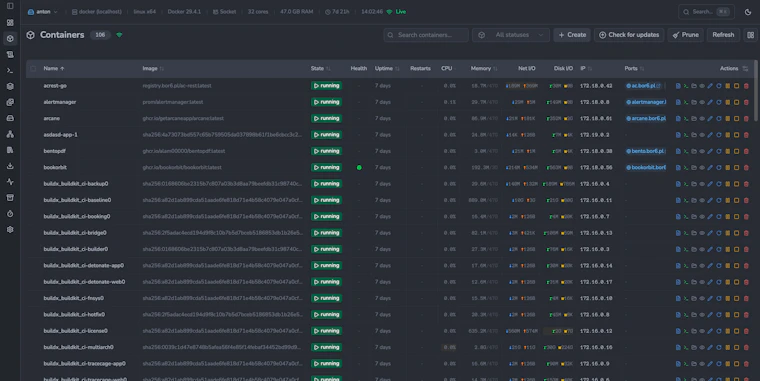The width and height of the screenshot is (760, 381).
Task: Click image ghcr.io/bookorbit/bookorbit:latest cell
Action: coord(182,167)
